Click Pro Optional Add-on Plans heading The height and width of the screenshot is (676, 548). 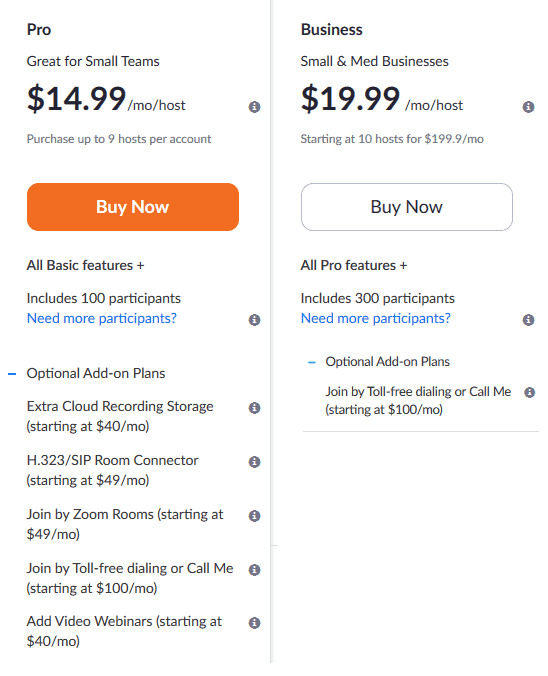(x=96, y=373)
